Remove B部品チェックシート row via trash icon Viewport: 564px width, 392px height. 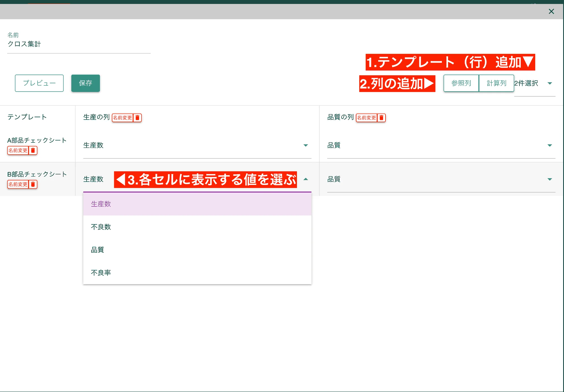33,184
